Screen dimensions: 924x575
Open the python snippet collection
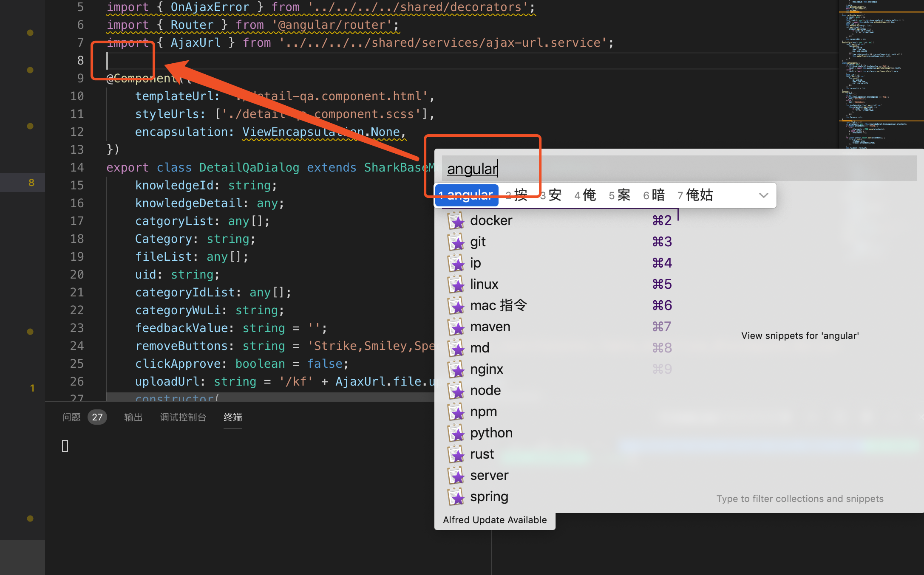[x=491, y=433]
